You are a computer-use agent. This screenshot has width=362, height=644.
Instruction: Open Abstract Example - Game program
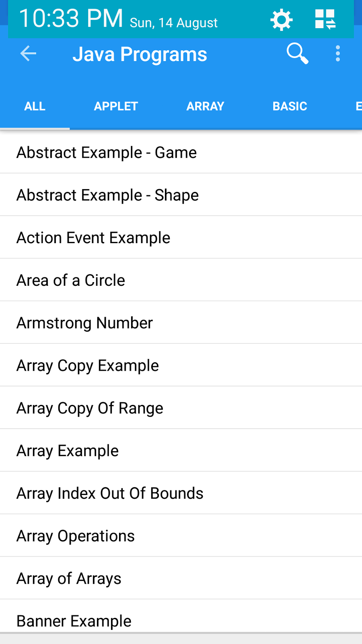click(107, 153)
